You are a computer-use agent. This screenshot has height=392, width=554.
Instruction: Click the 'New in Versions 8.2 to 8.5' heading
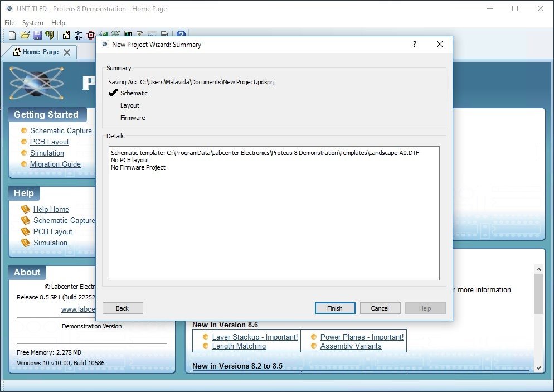click(237, 366)
